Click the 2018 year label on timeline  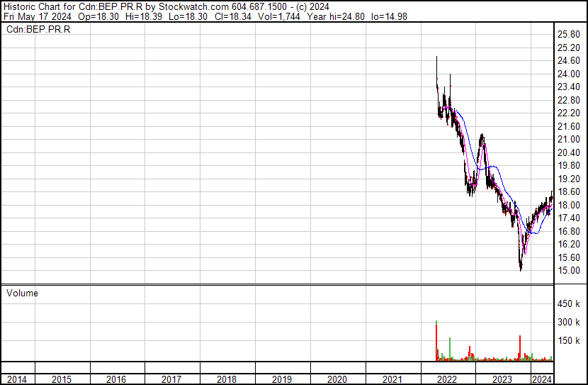click(x=227, y=379)
